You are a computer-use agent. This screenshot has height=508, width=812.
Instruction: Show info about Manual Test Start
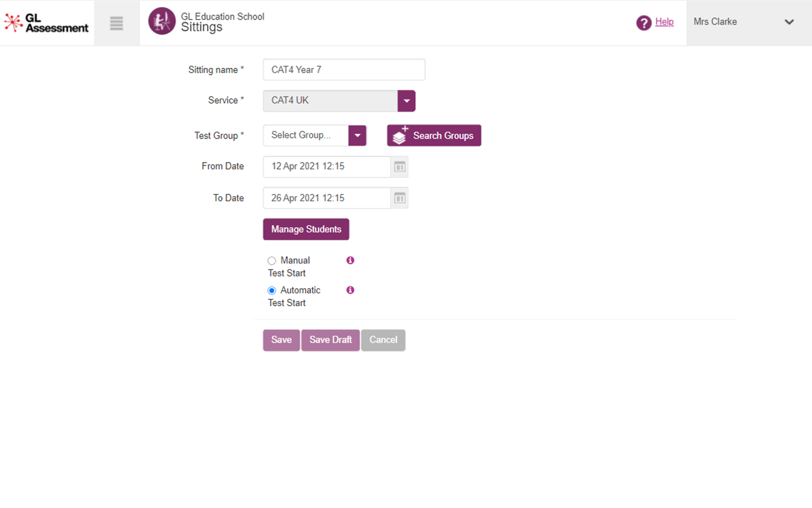[x=350, y=260]
